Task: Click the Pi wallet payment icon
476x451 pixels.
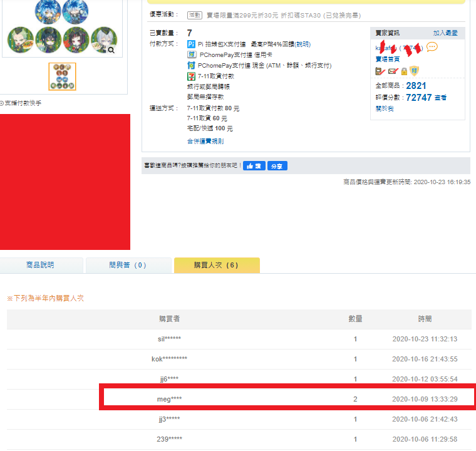Action: (x=191, y=44)
